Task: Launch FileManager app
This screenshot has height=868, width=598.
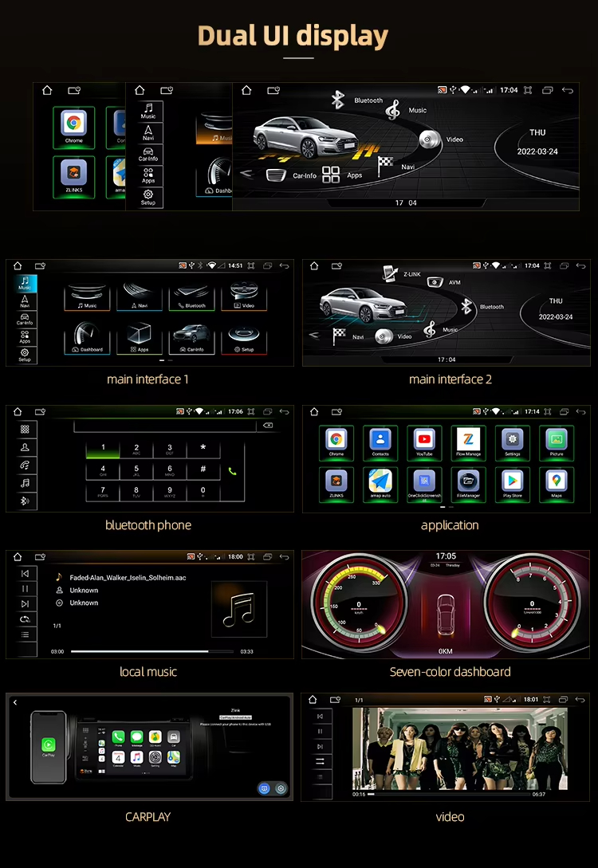Action: coord(469,485)
